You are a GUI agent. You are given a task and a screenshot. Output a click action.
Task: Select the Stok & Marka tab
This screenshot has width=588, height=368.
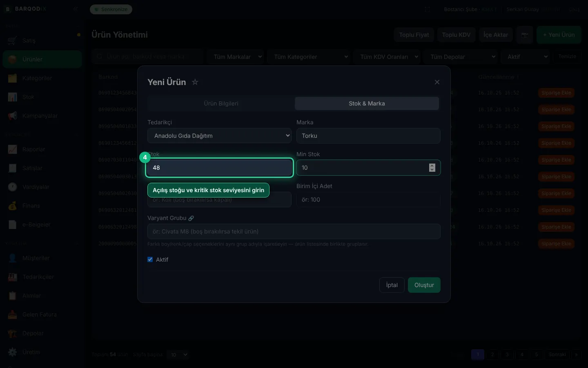[367, 103]
